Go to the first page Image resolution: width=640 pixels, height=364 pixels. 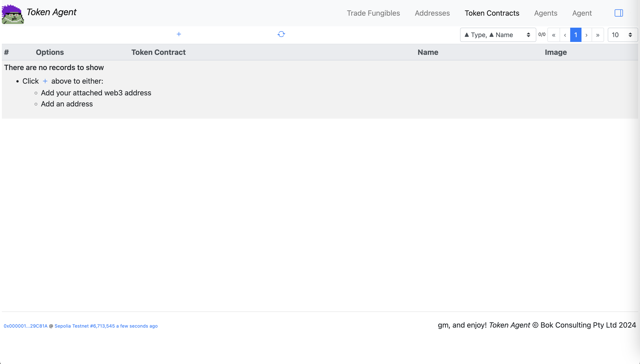click(554, 35)
